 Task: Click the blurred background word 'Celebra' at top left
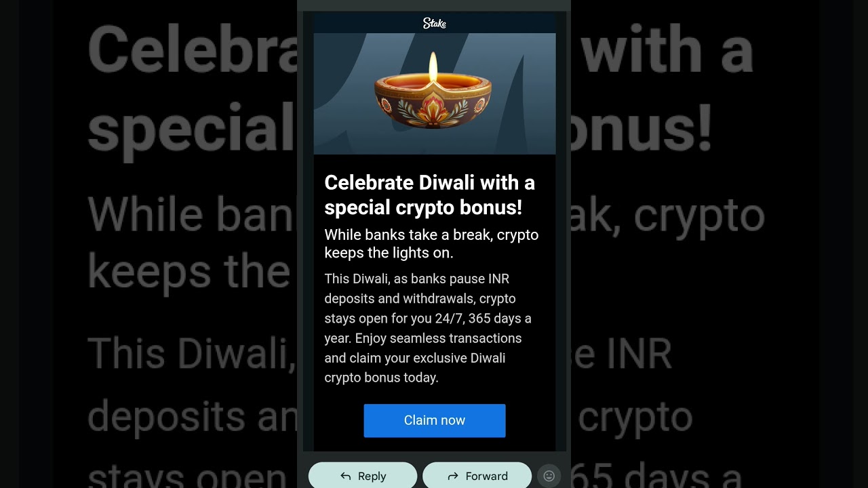(x=193, y=51)
